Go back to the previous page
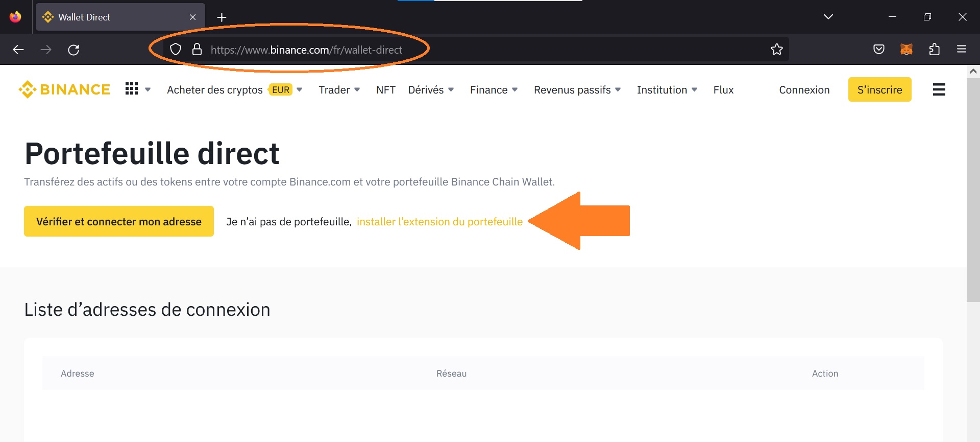980x442 pixels. click(18, 50)
